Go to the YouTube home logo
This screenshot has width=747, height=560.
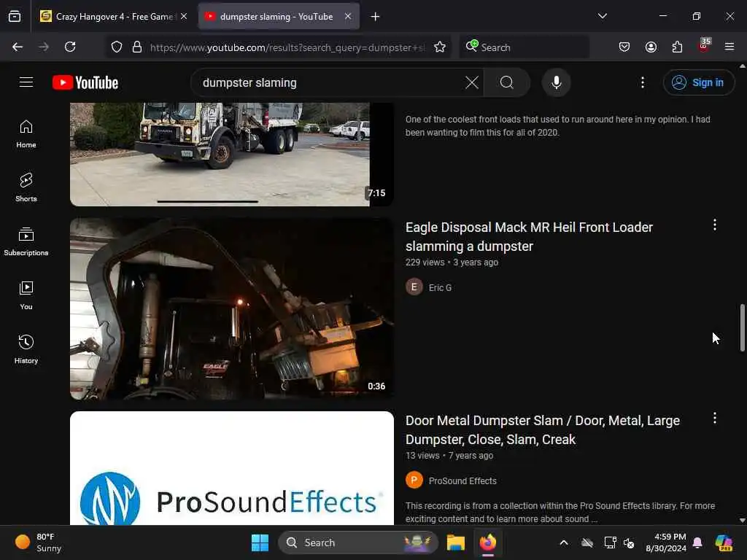(x=85, y=82)
